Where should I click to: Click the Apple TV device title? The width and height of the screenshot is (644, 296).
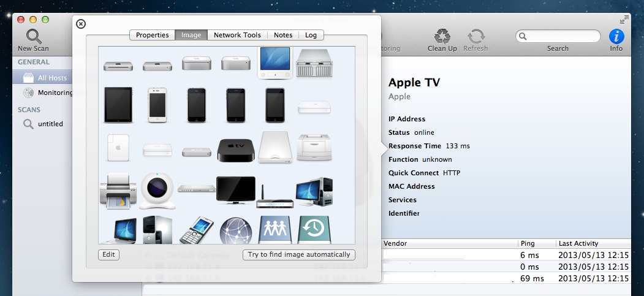click(414, 83)
